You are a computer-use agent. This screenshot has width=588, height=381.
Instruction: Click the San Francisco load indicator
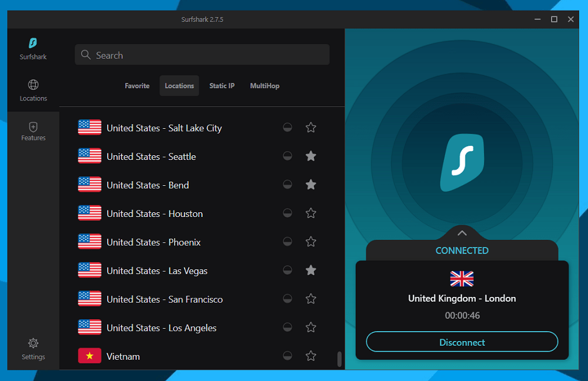pos(288,299)
